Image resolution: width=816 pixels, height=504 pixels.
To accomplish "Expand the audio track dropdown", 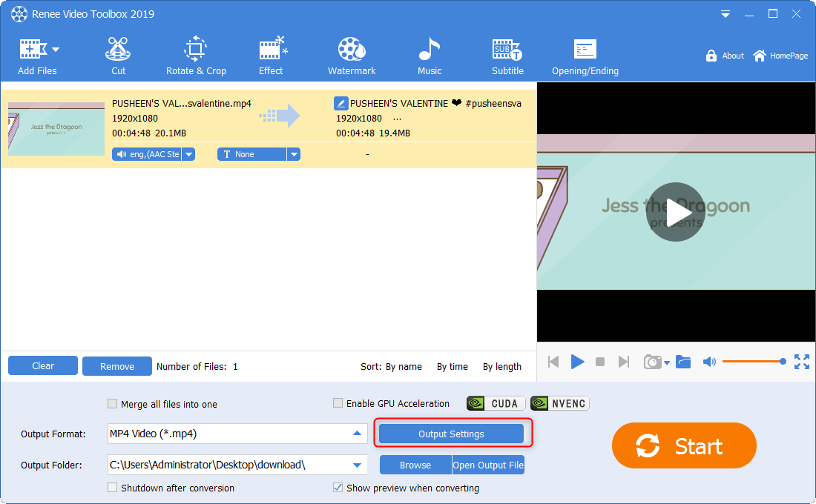I will click(x=188, y=154).
